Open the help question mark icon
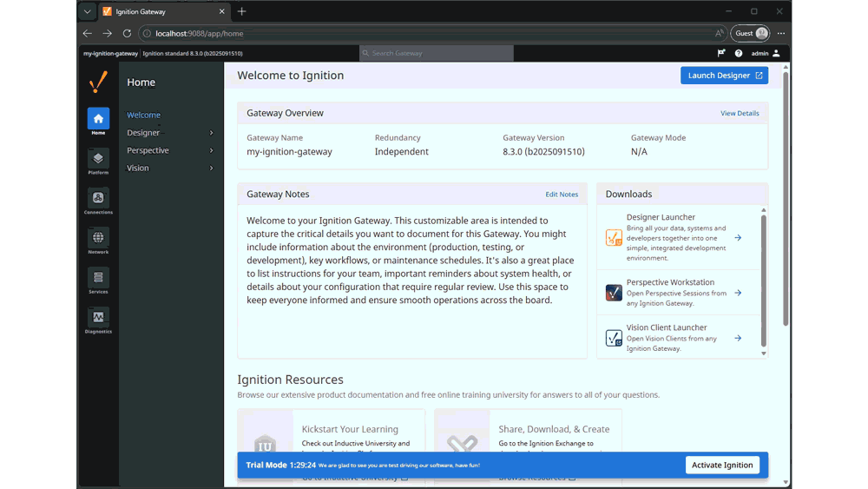Viewport: 868px width, 489px height. pos(739,53)
